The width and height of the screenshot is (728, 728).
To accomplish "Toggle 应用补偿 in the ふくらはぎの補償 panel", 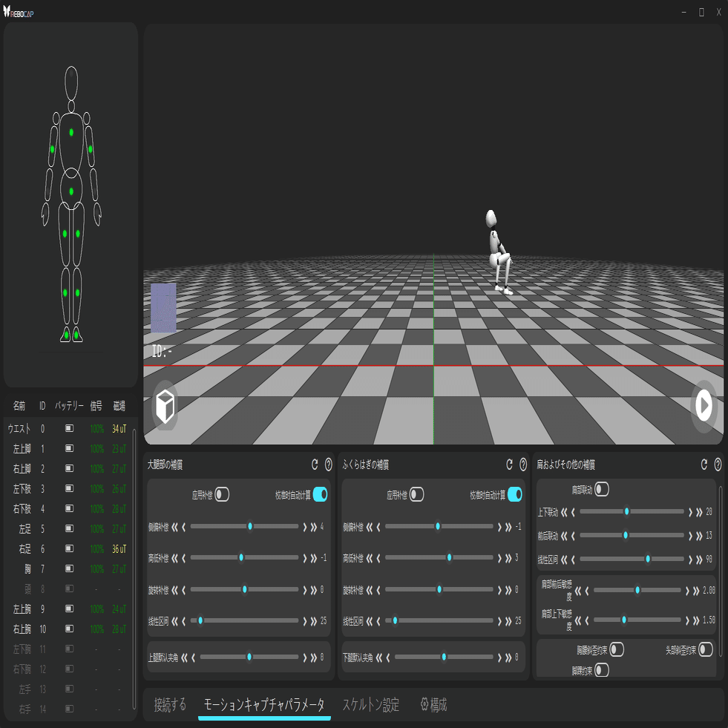I will coord(416,494).
